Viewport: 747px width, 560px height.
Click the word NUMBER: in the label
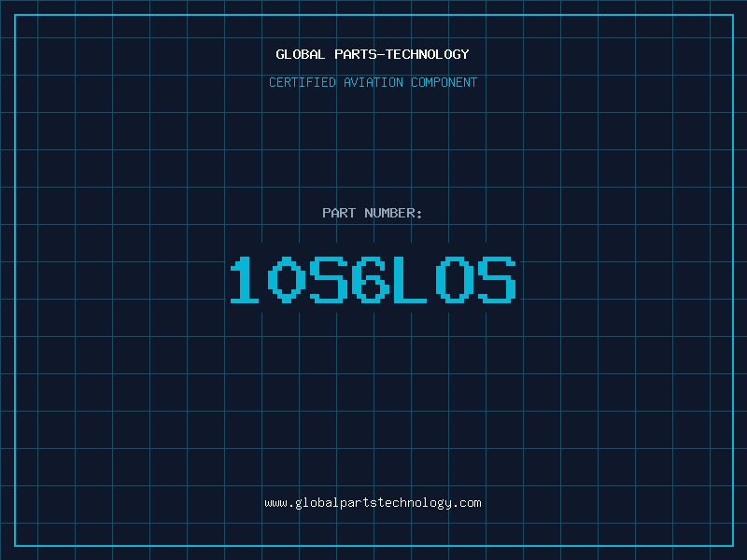(x=393, y=213)
